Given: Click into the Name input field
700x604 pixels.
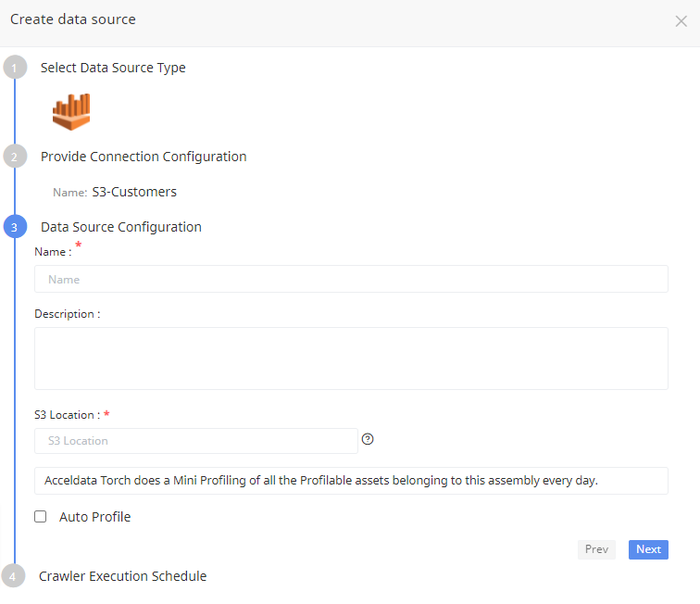Looking at the screenshot, I should (x=351, y=279).
